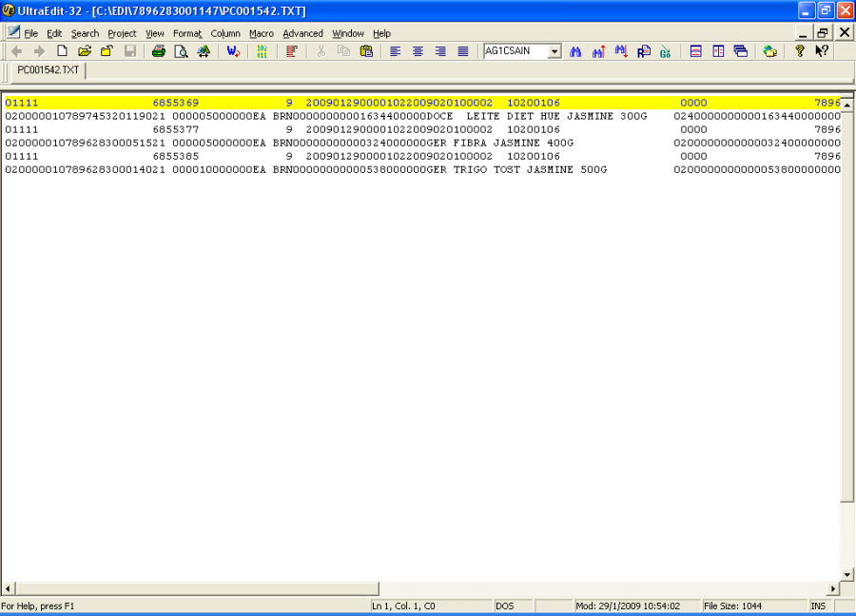Center align text
The height and width of the screenshot is (616, 856).
[418, 51]
